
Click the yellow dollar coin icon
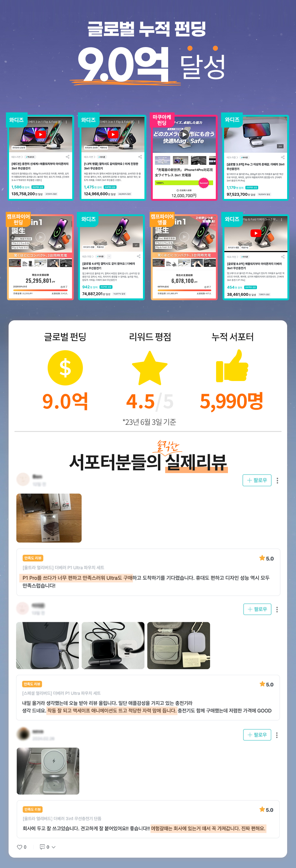pyautogui.click(x=65, y=368)
